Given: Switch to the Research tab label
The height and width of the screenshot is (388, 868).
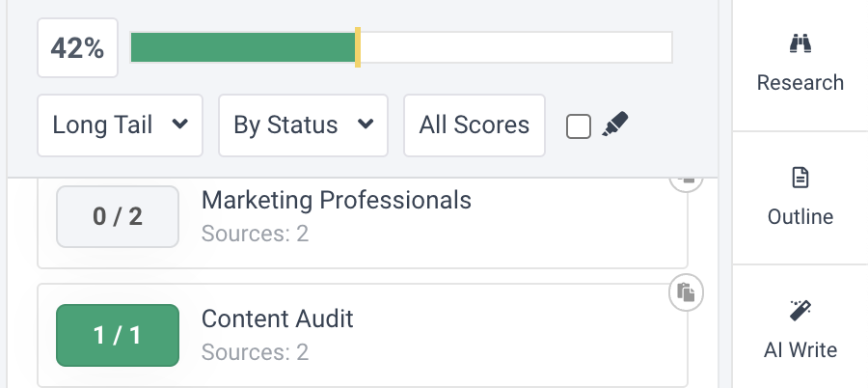Looking at the screenshot, I should click(x=800, y=83).
